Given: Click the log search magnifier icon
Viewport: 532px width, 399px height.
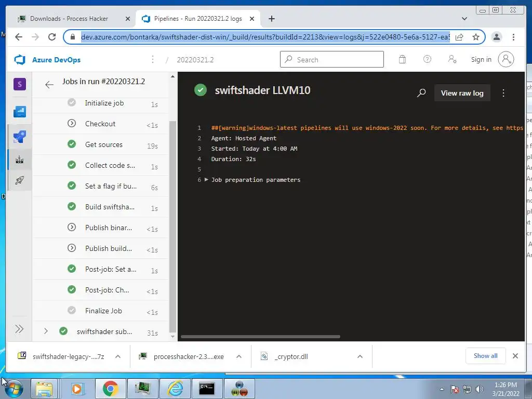Looking at the screenshot, I should 421,93.
